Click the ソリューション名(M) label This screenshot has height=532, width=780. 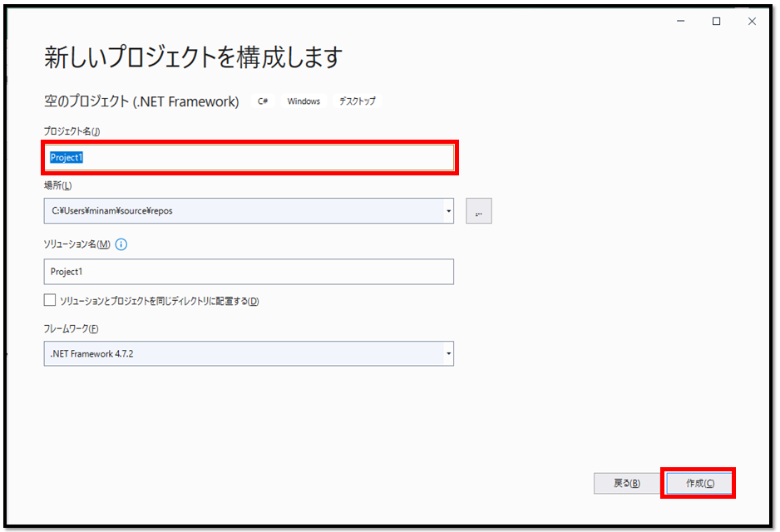(x=77, y=244)
